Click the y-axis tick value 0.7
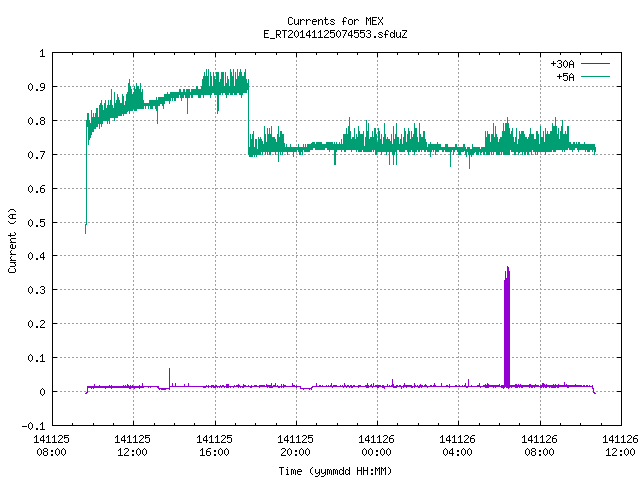The width and height of the screenshot is (640, 480). pos(36,155)
